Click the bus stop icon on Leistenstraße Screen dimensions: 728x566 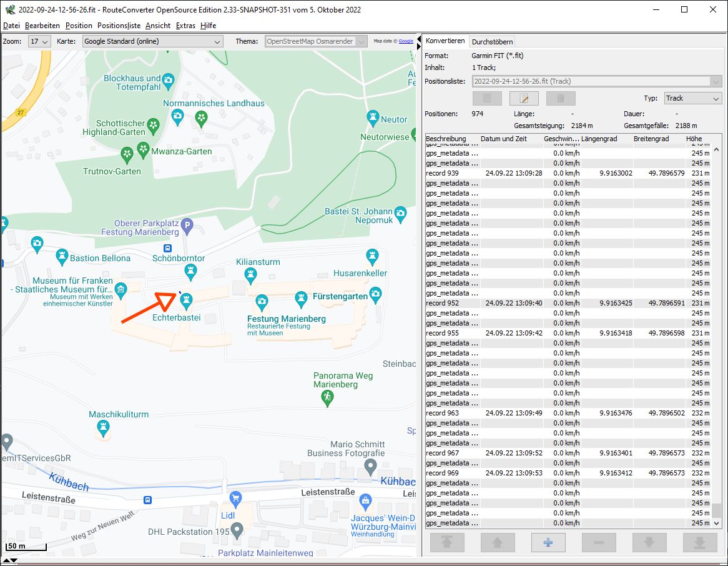(147, 500)
